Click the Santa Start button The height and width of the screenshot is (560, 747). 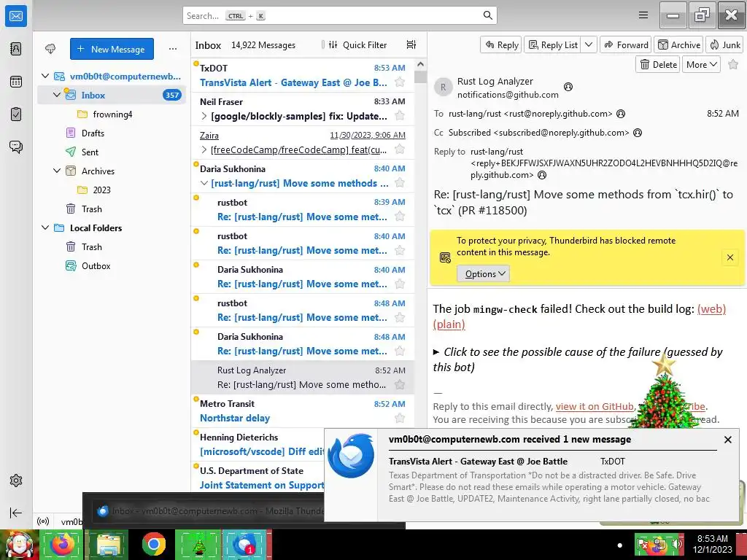tap(19, 544)
